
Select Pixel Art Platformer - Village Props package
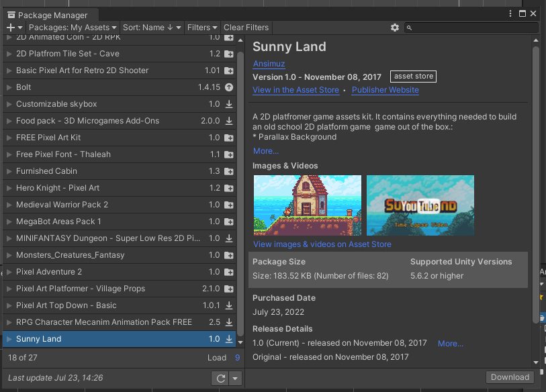pos(119,289)
